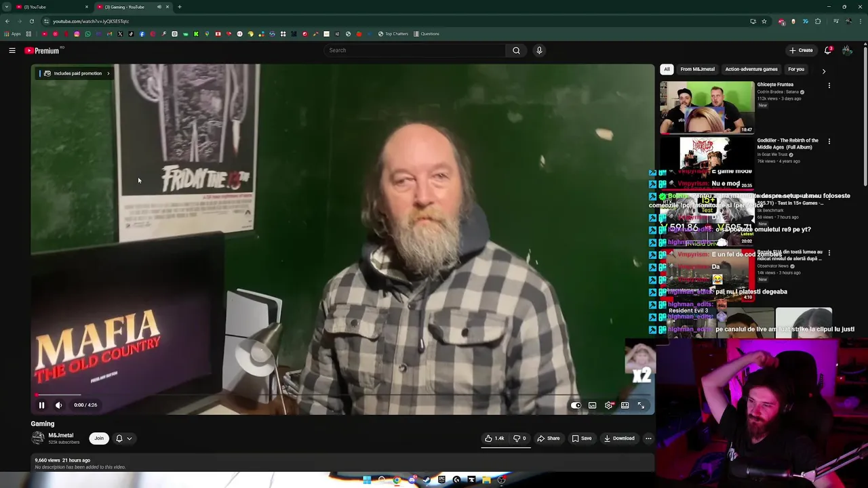Screen dimensions: 868x488
Task: Join the M&Jmetal channel membership
Action: click(99, 439)
